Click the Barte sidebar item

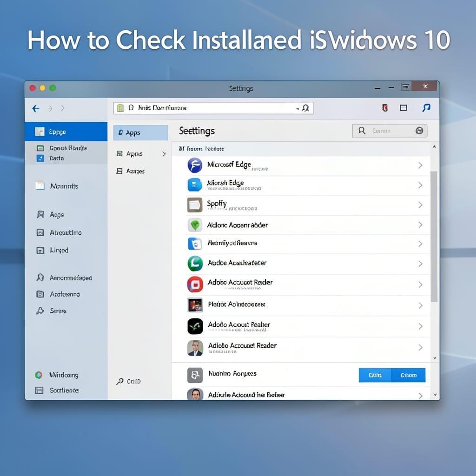pos(50,158)
